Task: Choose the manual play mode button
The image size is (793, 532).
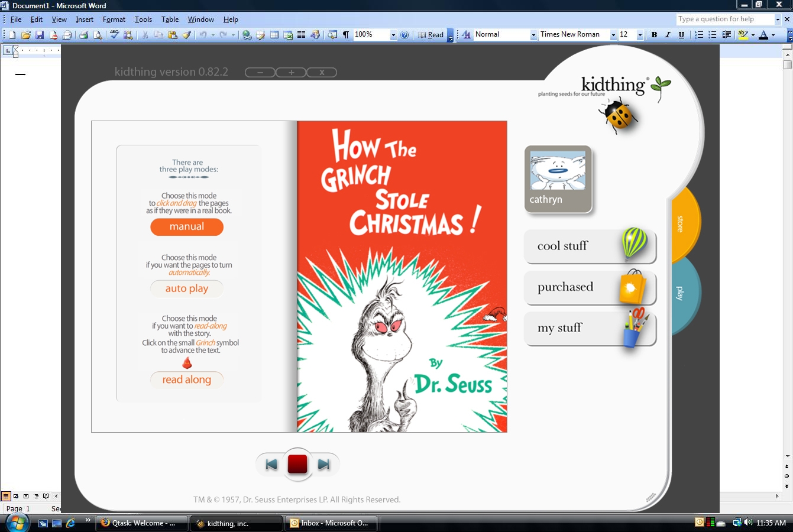Action: pyautogui.click(x=187, y=227)
